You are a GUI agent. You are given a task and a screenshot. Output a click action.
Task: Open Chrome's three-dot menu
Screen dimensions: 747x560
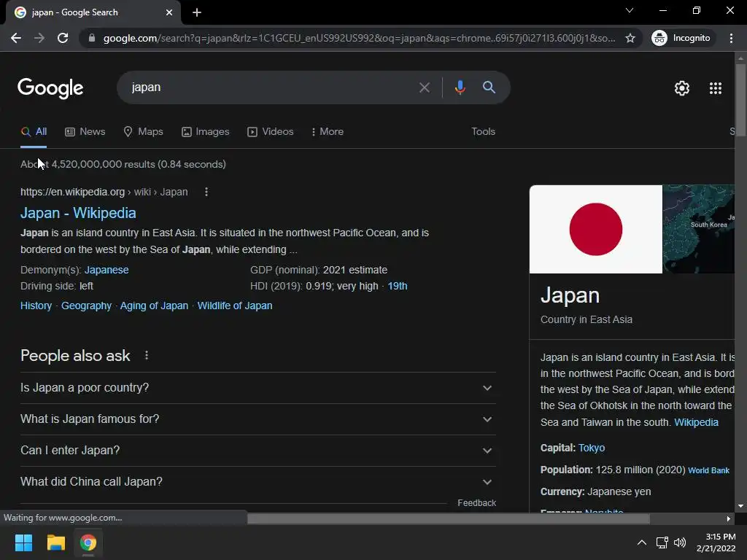(x=731, y=38)
